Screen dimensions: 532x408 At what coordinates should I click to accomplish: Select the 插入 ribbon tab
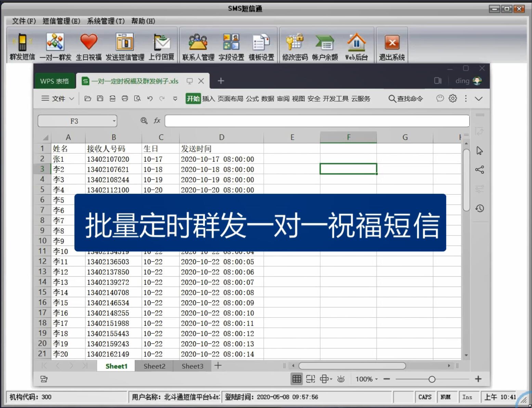click(x=208, y=98)
